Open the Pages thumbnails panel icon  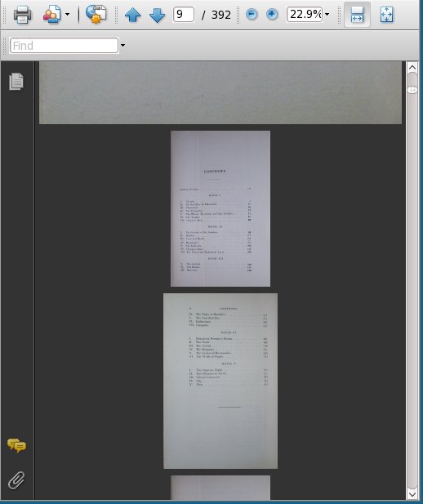(16, 82)
